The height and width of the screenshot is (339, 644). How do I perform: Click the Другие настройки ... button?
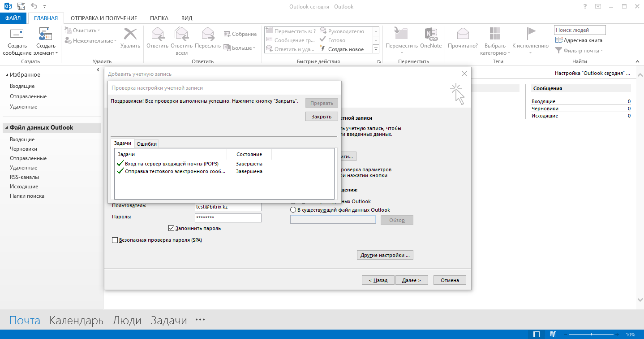[x=385, y=255]
